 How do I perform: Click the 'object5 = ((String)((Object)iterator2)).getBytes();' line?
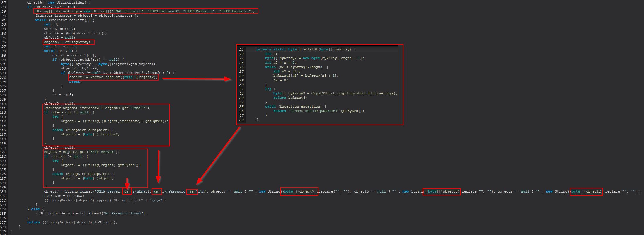[x=115, y=121]
